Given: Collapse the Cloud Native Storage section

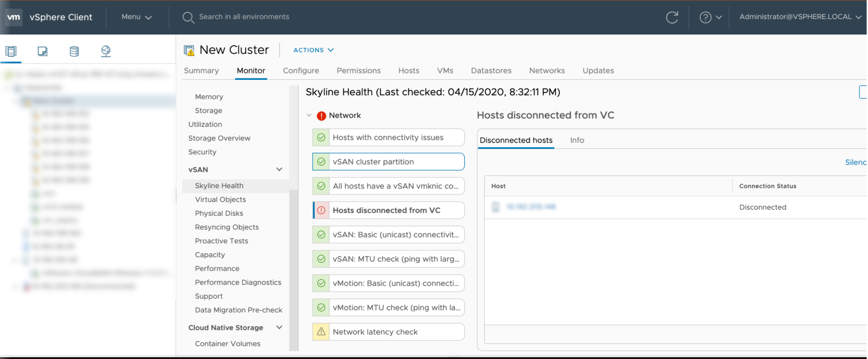Looking at the screenshot, I should pos(279,327).
